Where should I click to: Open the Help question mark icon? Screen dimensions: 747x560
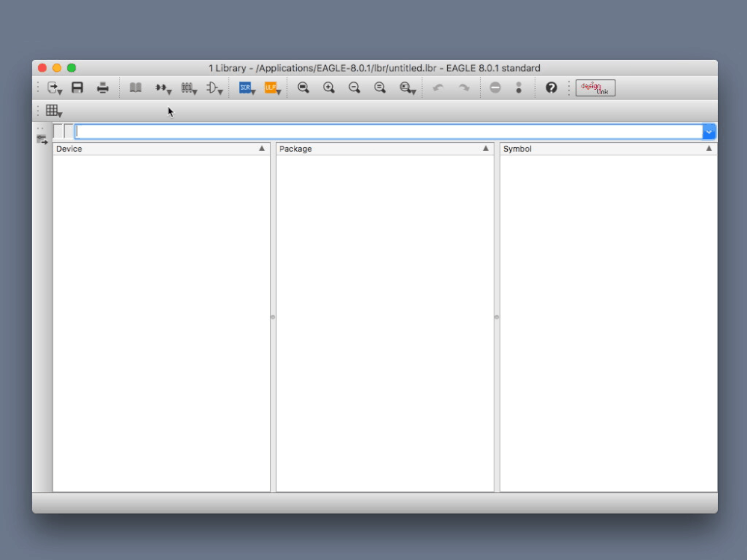point(551,87)
